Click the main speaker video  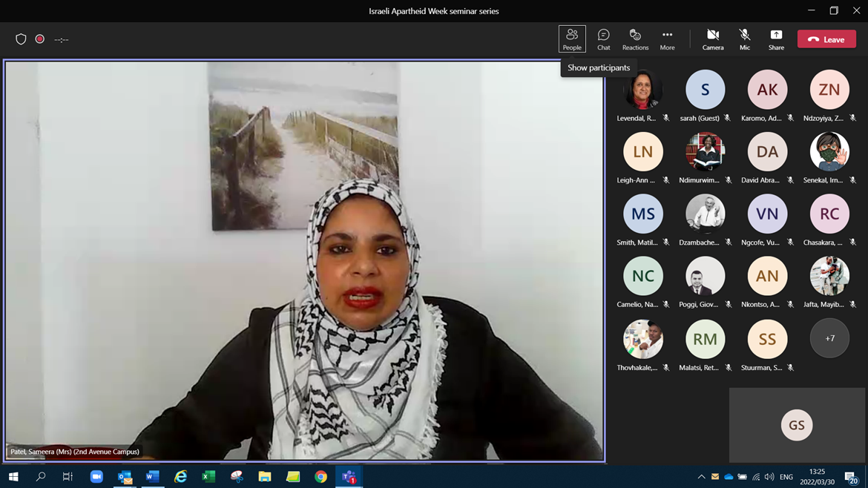pyautogui.click(x=304, y=260)
